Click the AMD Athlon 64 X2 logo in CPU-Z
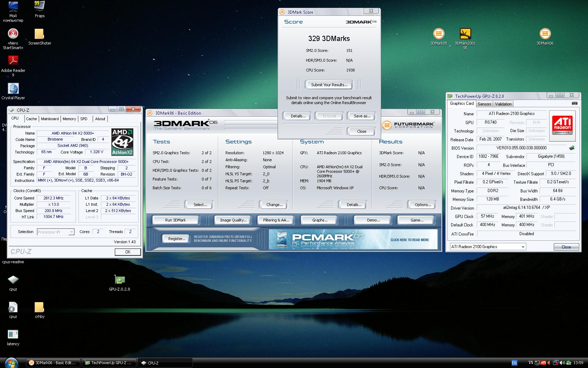The height and width of the screenshot is (368, 588). point(122,142)
